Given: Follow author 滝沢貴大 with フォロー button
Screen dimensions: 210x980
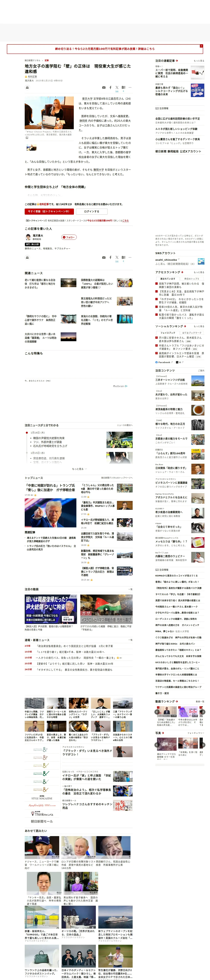Looking at the screenshot, I should 69,237.
